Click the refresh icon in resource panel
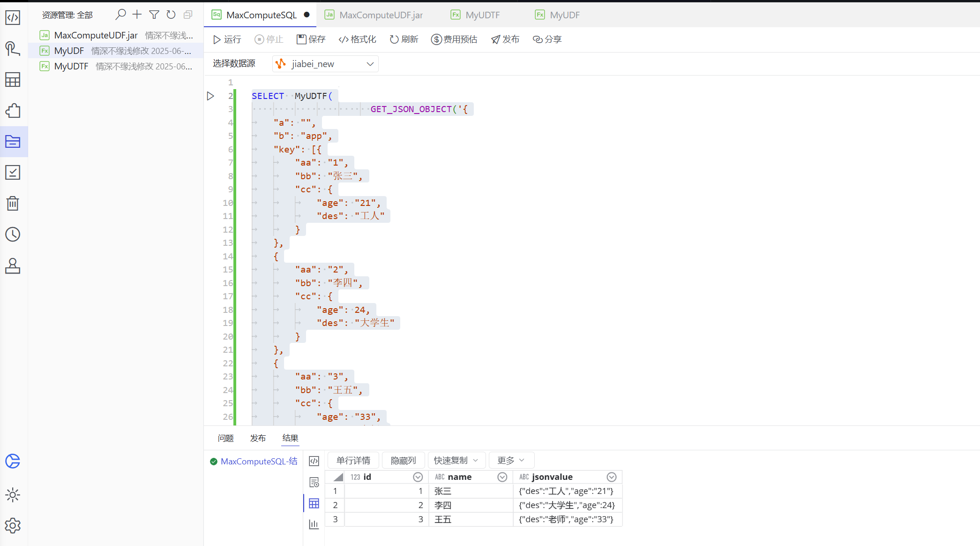Image resolution: width=980 pixels, height=546 pixels. tap(171, 15)
